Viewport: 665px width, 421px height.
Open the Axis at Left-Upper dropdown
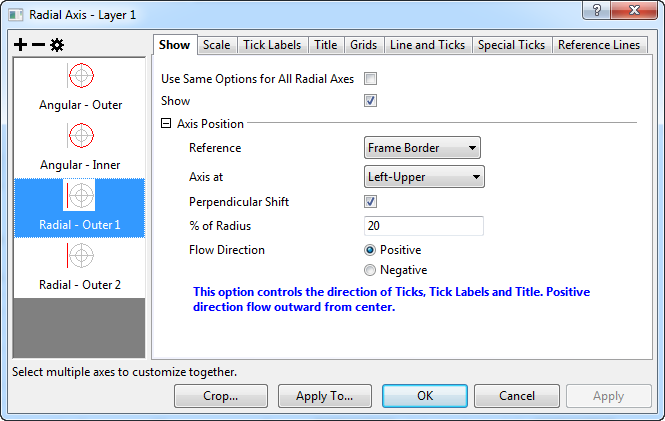pos(424,177)
